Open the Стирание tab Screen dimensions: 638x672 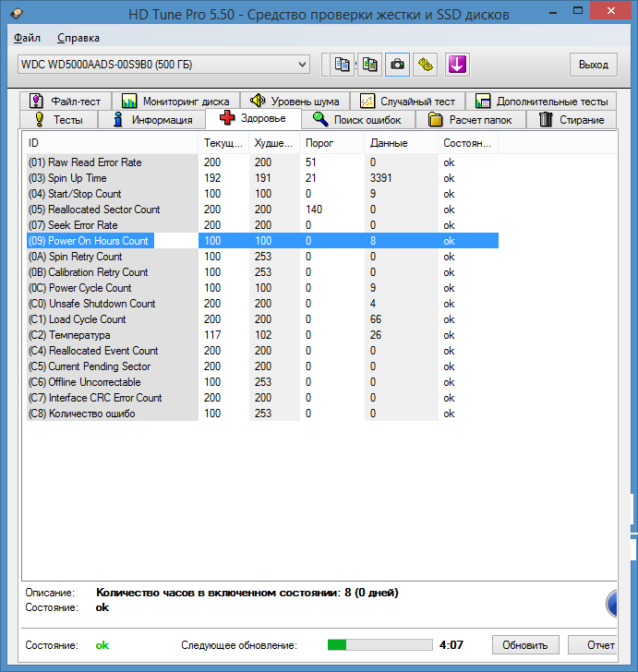pyautogui.click(x=572, y=120)
